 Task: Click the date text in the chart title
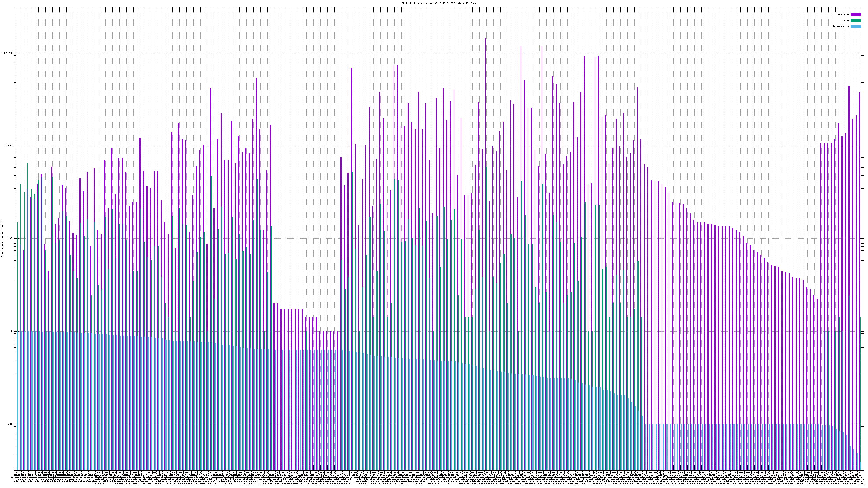[x=442, y=3]
